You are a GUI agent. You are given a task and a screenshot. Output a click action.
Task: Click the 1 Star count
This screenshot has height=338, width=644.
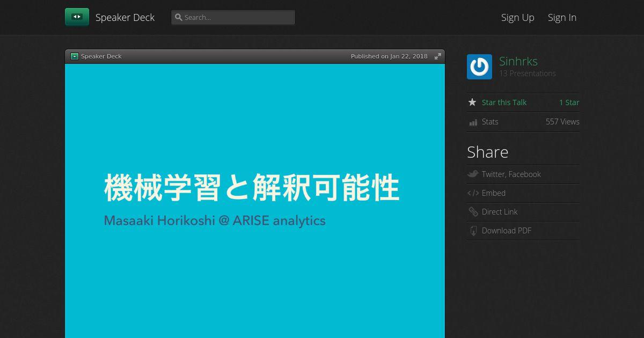coord(569,102)
